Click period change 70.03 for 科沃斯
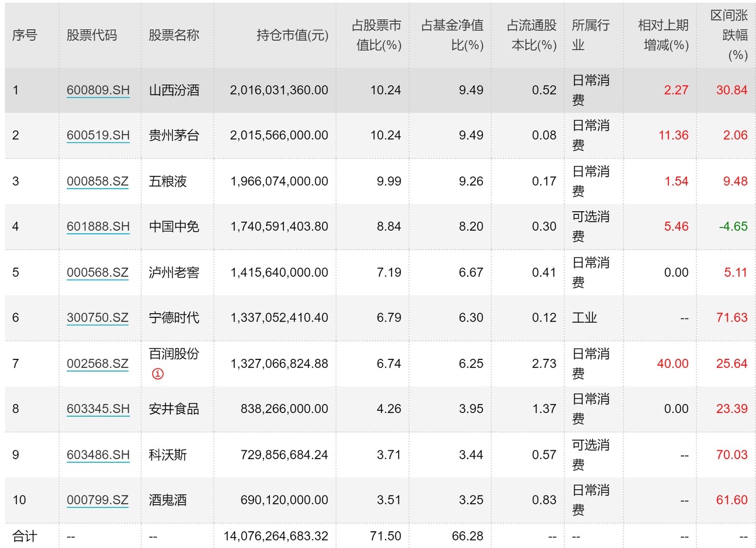The width and height of the screenshot is (756, 548). pos(732,454)
